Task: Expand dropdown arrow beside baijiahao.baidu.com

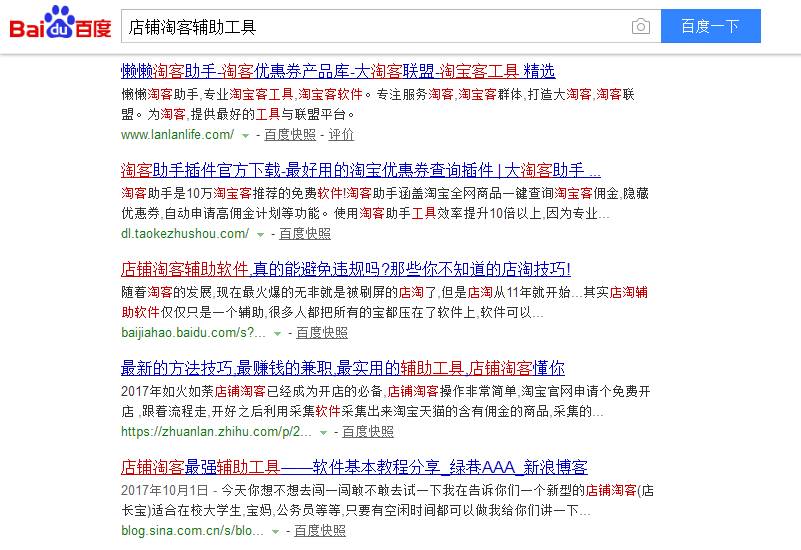Action: (x=277, y=334)
